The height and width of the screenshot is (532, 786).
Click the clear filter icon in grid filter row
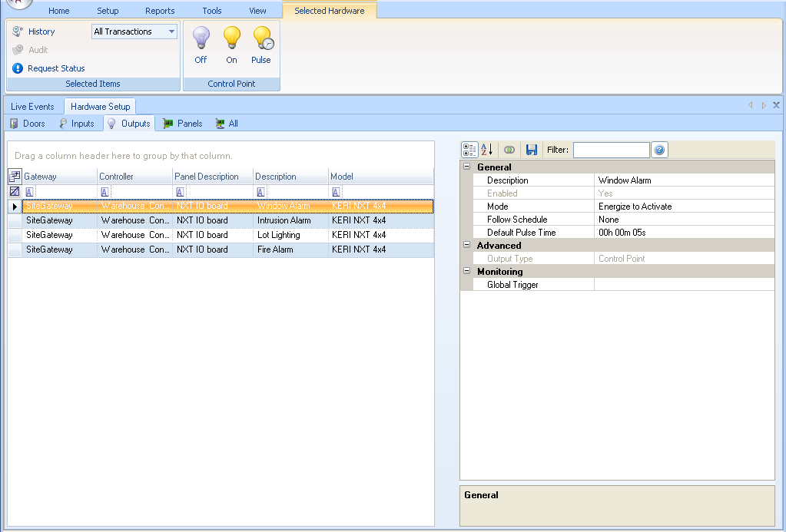click(x=15, y=191)
